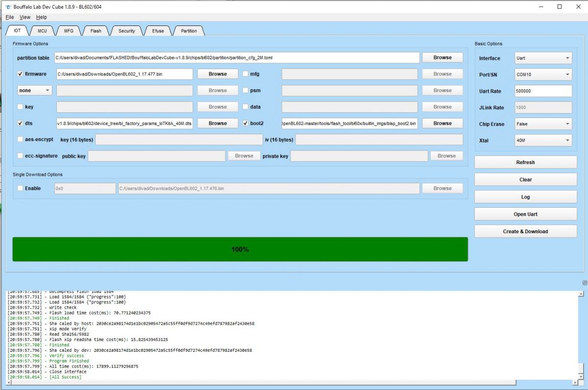The height and width of the screenshot is (390, 588).
Task: Enable aes-encrypt option
Action: 20,140
